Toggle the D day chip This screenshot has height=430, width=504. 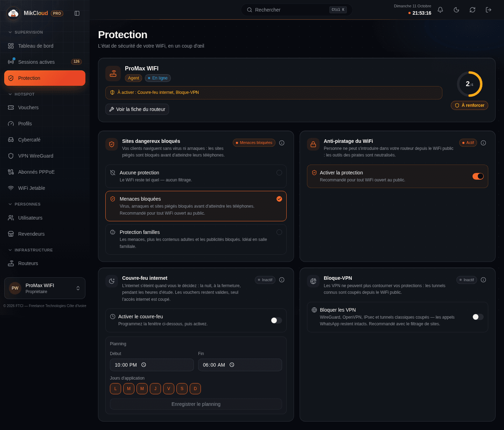tap(195, 389)
